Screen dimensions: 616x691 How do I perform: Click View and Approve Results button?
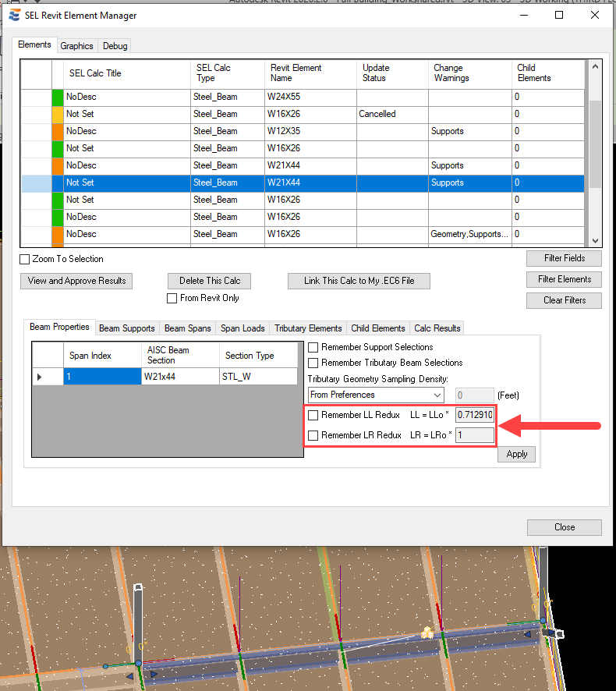coord(76,282)
